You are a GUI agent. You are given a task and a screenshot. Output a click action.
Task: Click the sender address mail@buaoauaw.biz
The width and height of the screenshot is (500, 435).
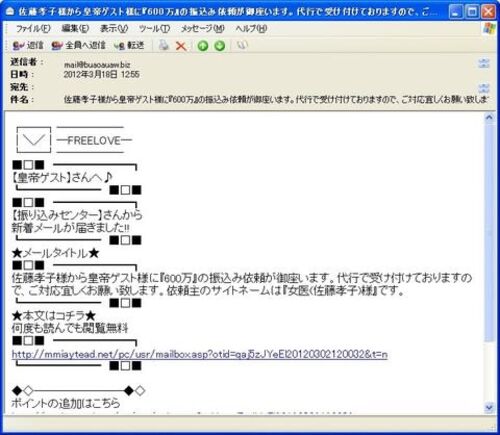click(97, 64)
